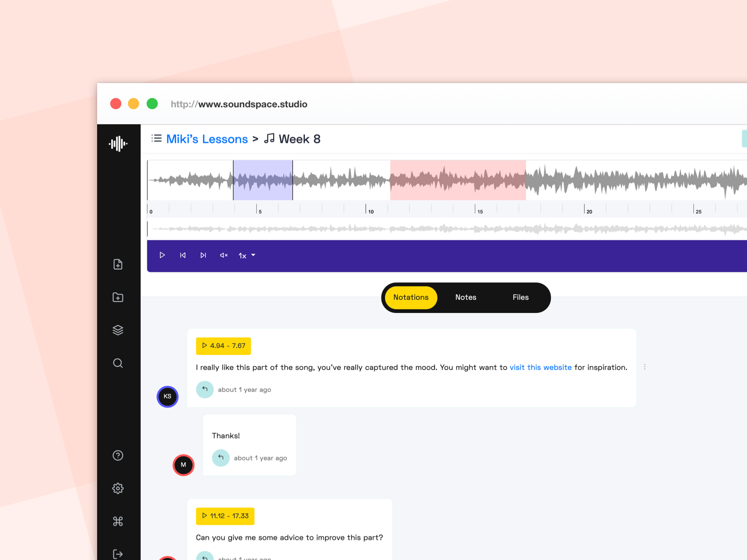Click the logout icon at the sidebar bottom

pyautogui.click(x=118, y=554)
